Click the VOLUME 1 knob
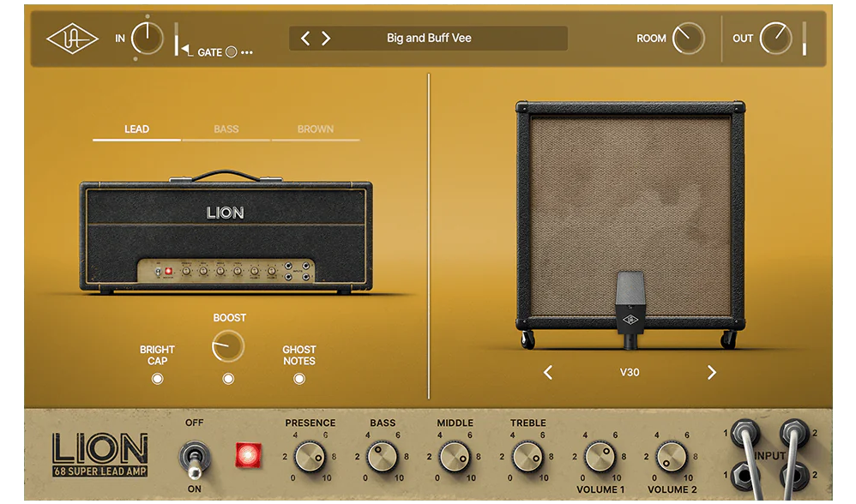 pos(600,457)
